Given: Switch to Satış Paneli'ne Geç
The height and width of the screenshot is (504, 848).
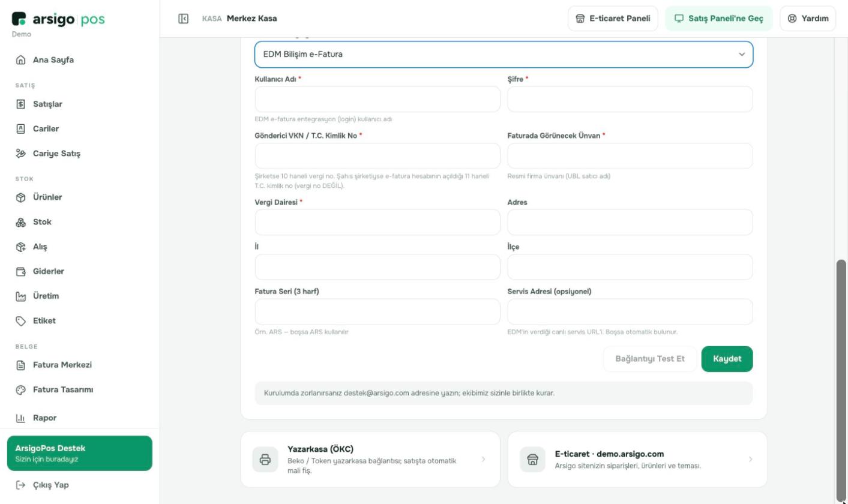Looking at the screenshot, I should coord(718,19).
